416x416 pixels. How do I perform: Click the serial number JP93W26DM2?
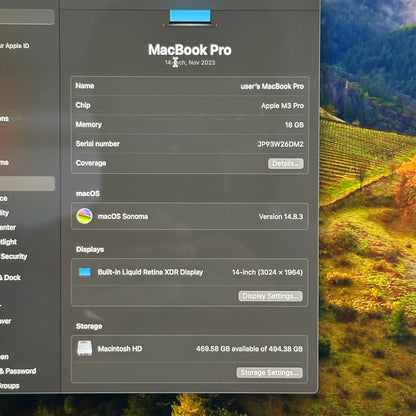pos(280,144)
